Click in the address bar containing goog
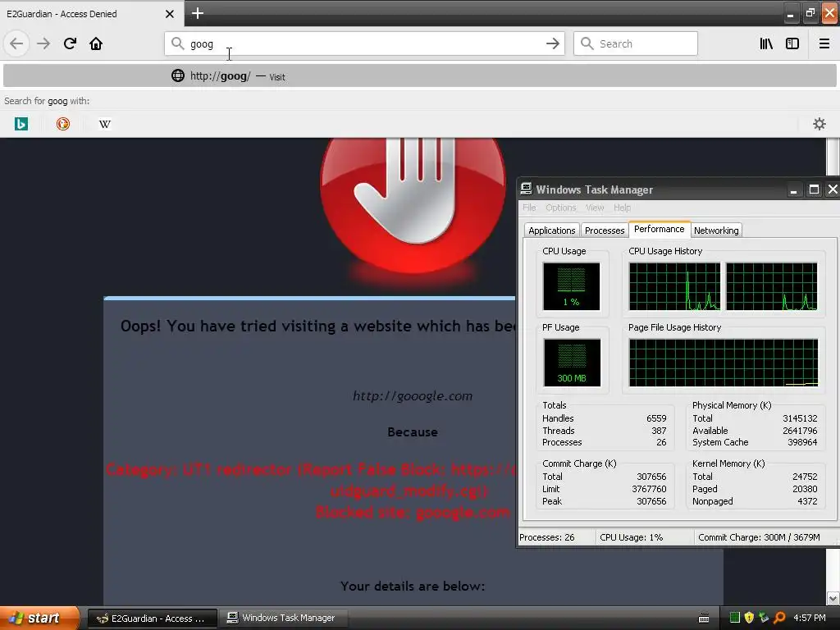840x630 pixels. click(364, 43)
